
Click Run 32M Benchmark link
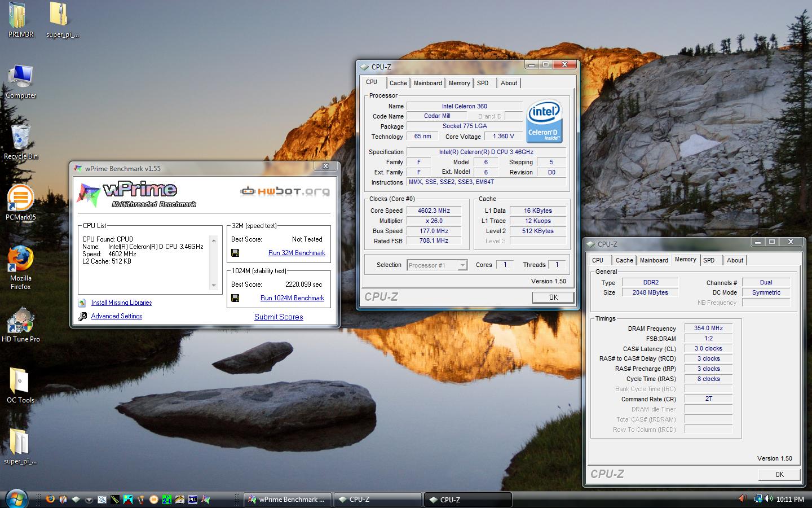[297, 253]
